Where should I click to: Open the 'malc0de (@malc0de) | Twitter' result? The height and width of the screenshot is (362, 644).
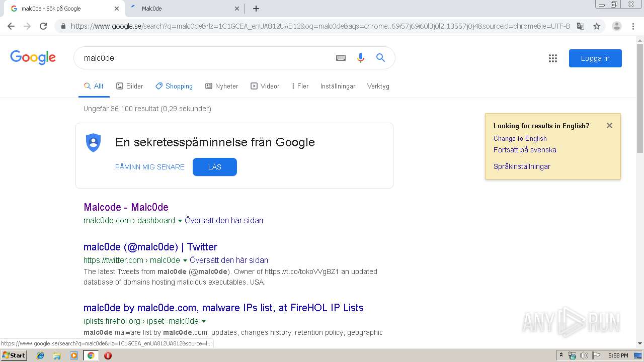(150, 247)
